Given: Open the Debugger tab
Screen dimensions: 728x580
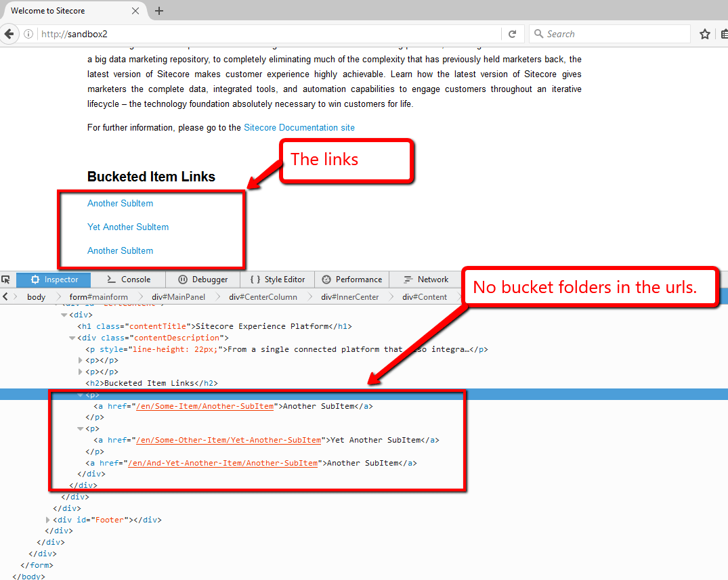Looking at the screenshot, I should (202, 280).
